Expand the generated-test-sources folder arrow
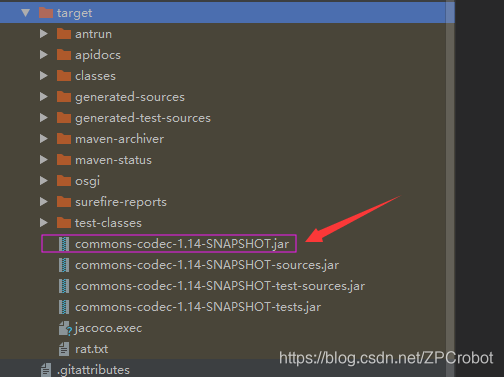 44,118
